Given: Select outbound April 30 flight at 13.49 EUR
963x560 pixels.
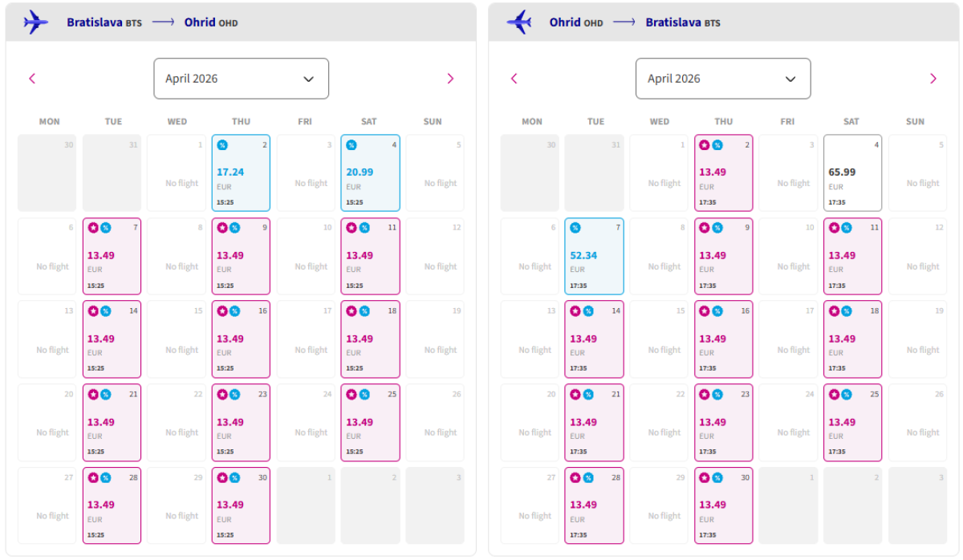Looking at the screenshot, I should (x=241, y=505).
